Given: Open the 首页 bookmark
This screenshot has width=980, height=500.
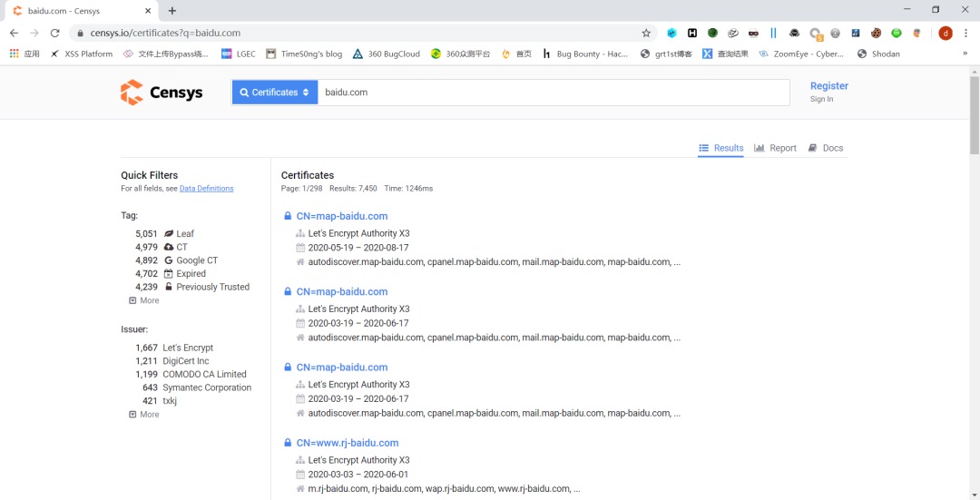Looking at the screenshot, I should pyautogui.click(x=516, y=54).
